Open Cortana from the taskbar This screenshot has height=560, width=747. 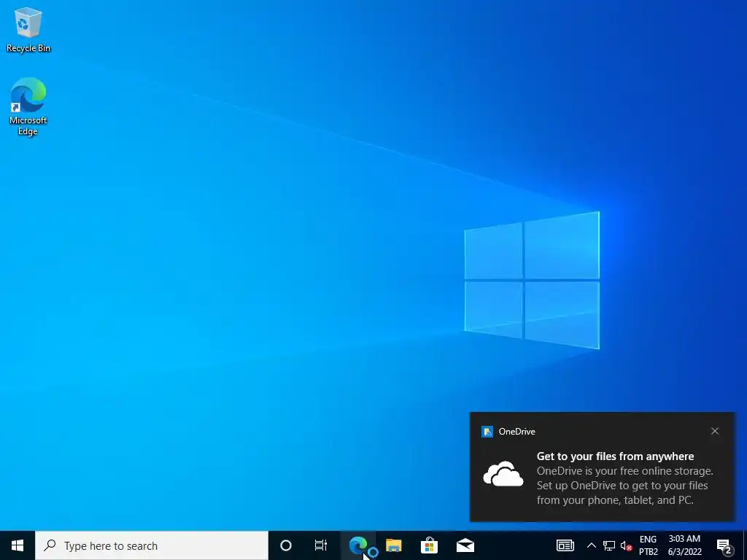[286, 545]
